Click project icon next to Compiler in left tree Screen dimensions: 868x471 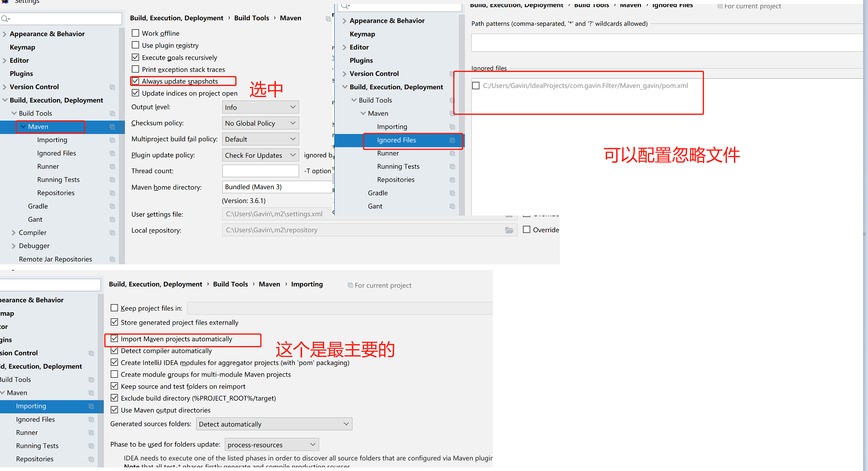coord(113,233)
